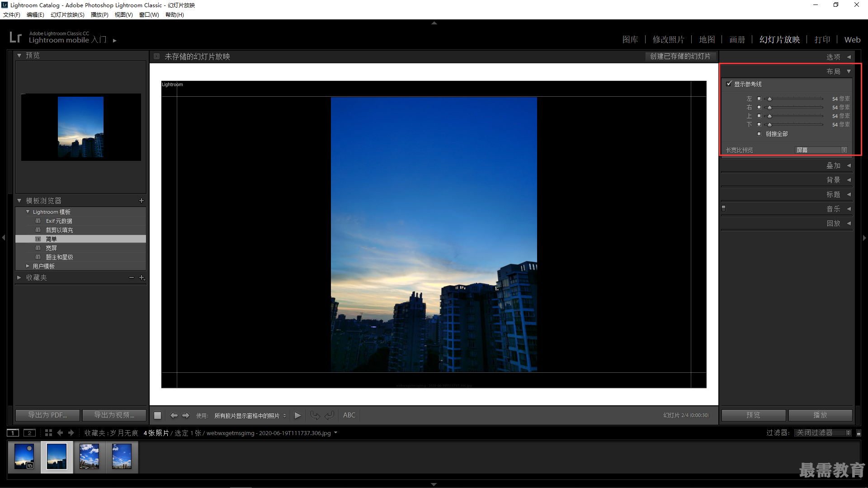
Task: Click Create Saved Slideshow button
Action: point(680,56)
